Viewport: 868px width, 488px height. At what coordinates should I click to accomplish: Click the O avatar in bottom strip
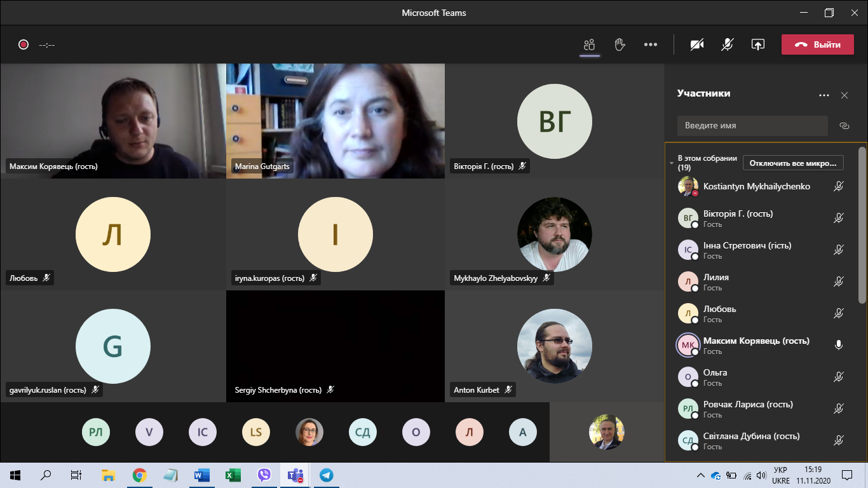pos(416,433)
